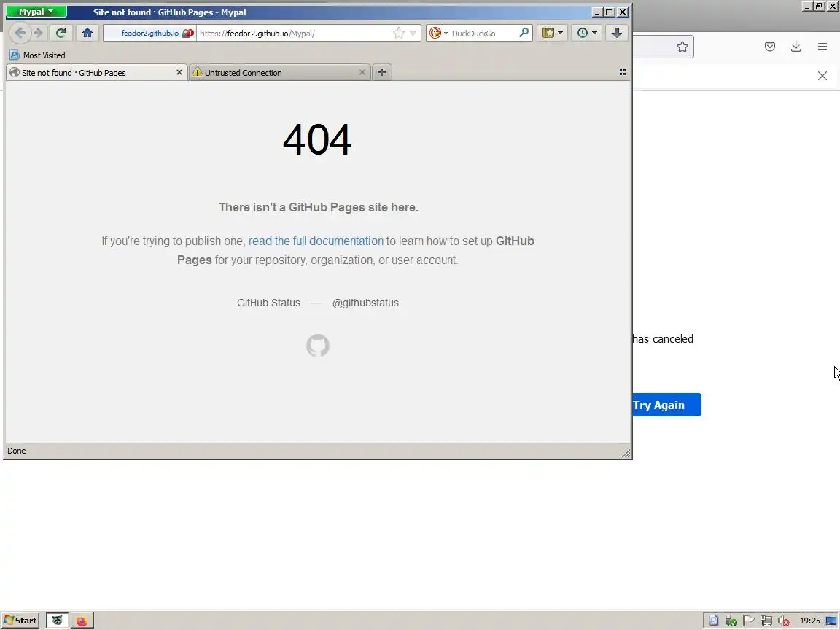Expand the history button dropdown arrow

pyautogui.click(x=595, y=34)
